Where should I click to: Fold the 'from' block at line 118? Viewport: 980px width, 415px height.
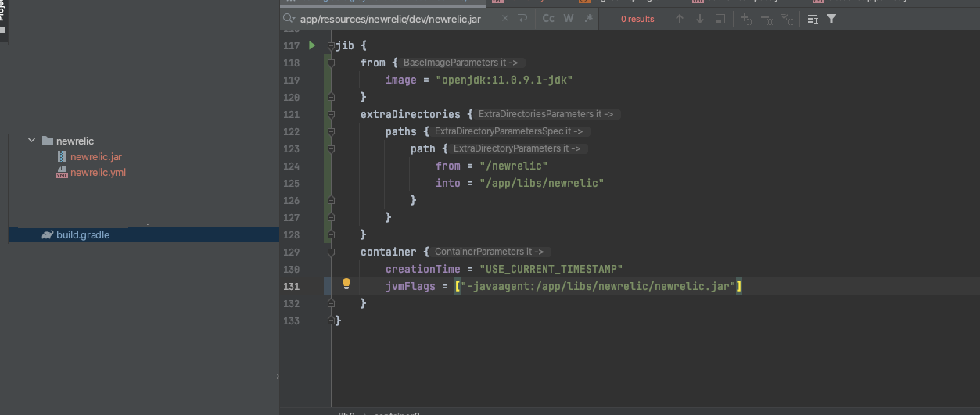(332, 63)
